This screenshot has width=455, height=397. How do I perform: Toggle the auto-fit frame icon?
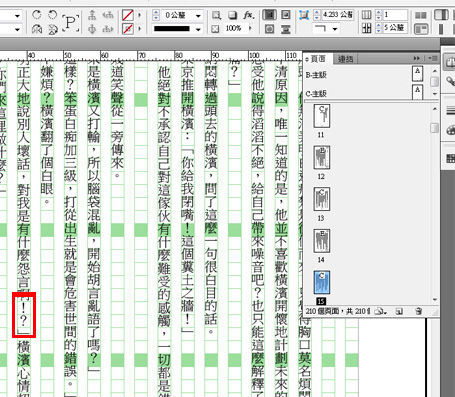pos(304,15)
